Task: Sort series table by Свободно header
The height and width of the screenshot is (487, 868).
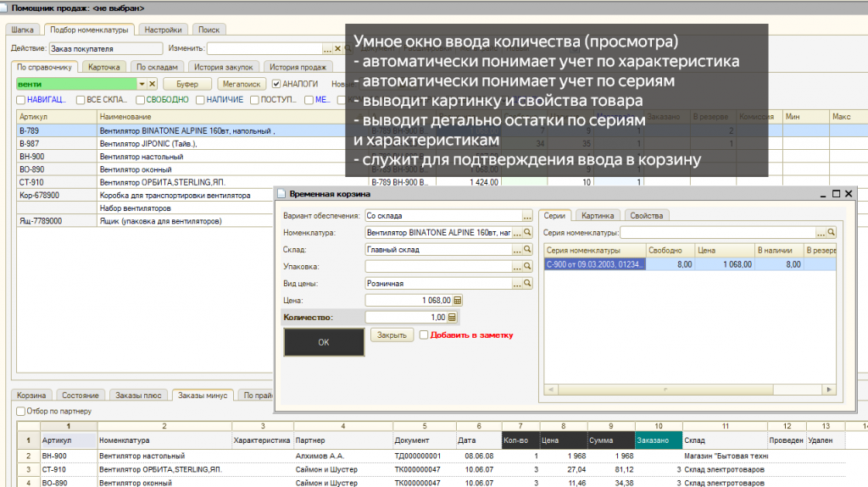Action: [670, 250]
